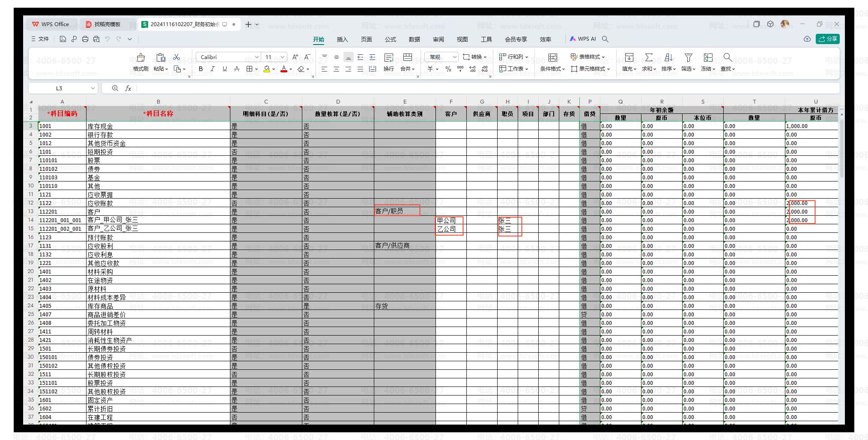The image size is (868, 440).
Task: Switch to the 插入 (Insert) ribbon tab
Action: click(x=342, y=39)
